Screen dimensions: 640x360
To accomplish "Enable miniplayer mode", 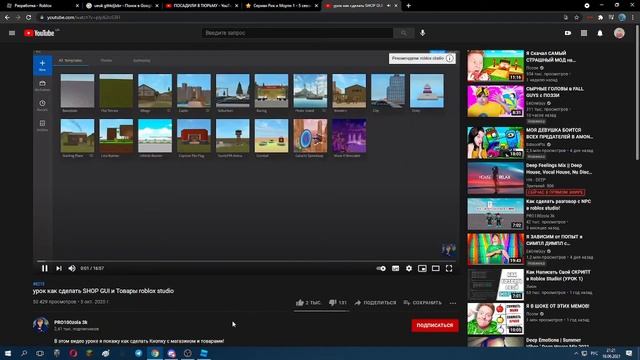I will (x=422, y=268).
